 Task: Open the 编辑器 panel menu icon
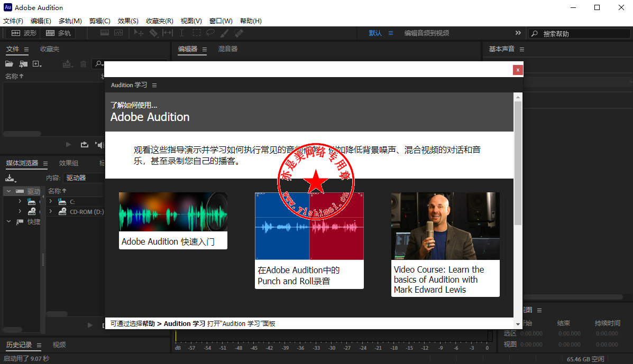coord(205,50)
